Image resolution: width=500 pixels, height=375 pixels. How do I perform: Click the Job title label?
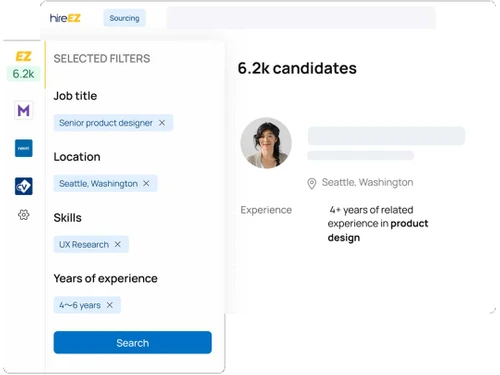[x=75, y=96]
